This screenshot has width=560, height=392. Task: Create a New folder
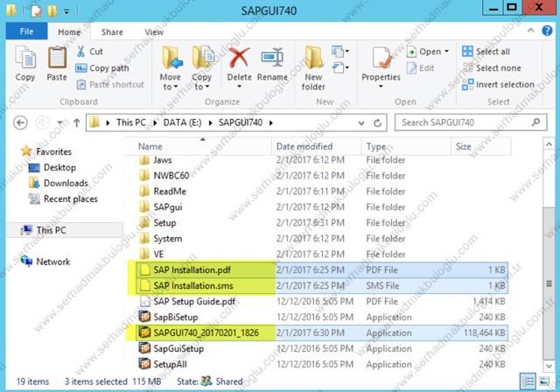point(313,68)
